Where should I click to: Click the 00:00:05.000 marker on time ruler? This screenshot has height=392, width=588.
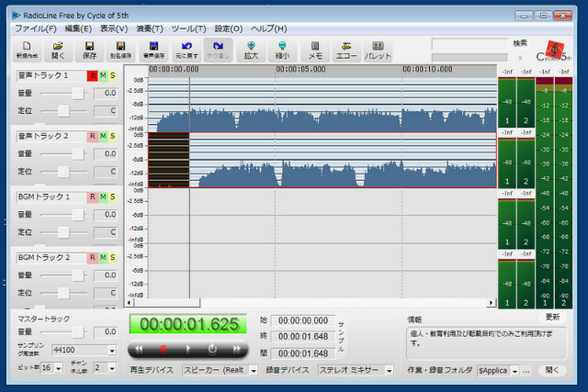[x=300, y=70]
